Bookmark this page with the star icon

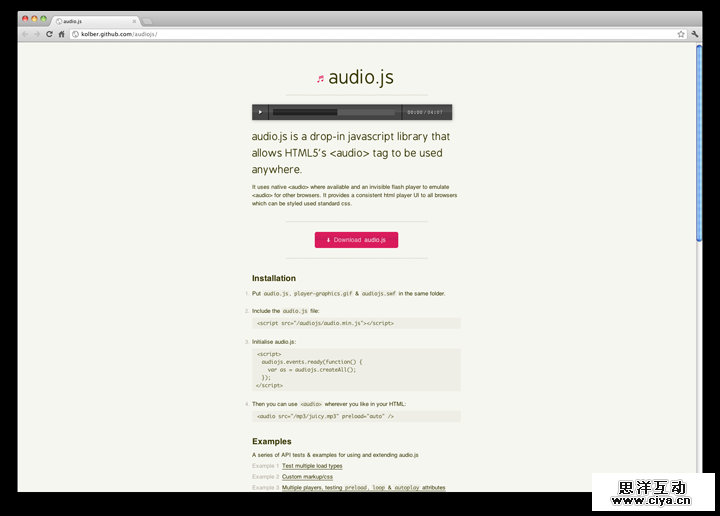[681, 34]
